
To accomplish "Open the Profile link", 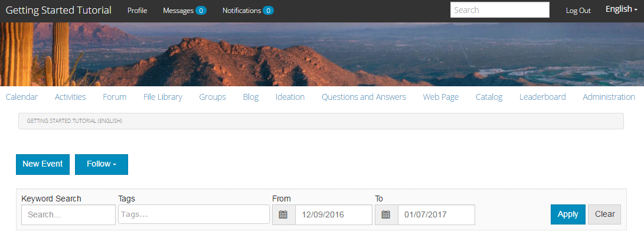I will coord(137,11).
